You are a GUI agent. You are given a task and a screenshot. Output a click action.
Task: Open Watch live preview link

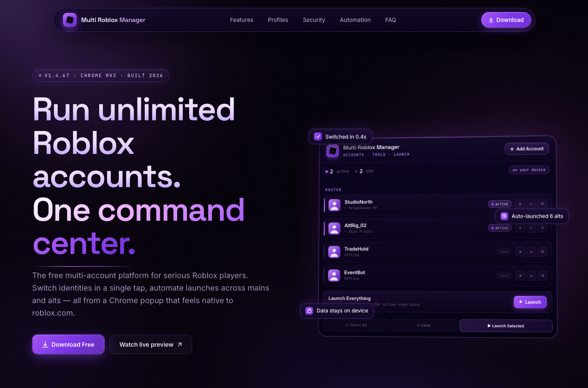(x=151, y=344)
